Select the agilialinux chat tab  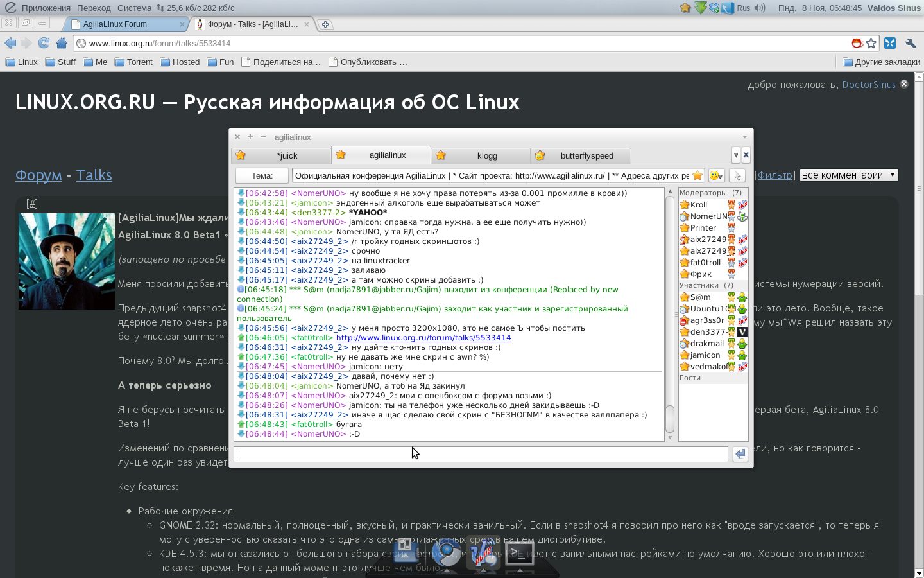click(381, 155)
